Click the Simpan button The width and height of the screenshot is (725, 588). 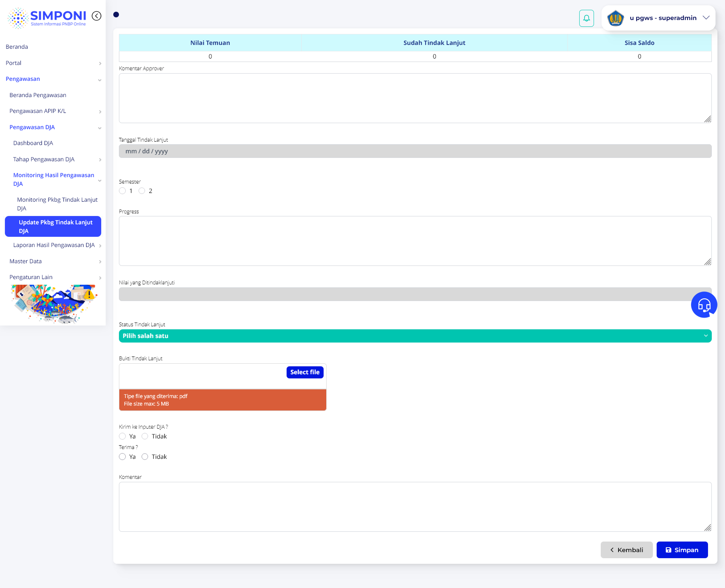[682, 550]
